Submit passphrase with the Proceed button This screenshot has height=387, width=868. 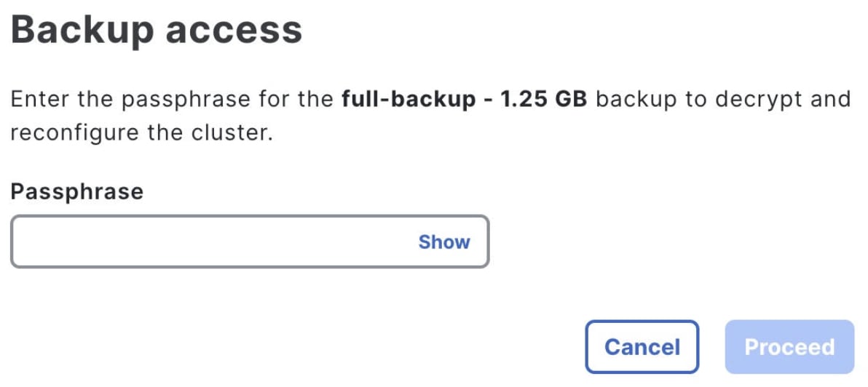[789, 347]
